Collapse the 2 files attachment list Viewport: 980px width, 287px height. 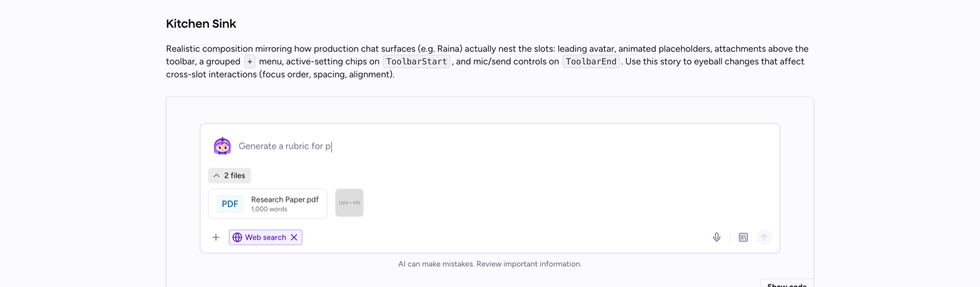click(230, 175)
